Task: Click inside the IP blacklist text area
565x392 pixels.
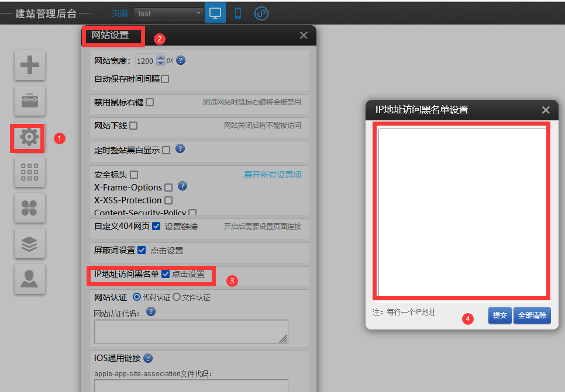Action: pyautogui.click(x=462, y=213)
